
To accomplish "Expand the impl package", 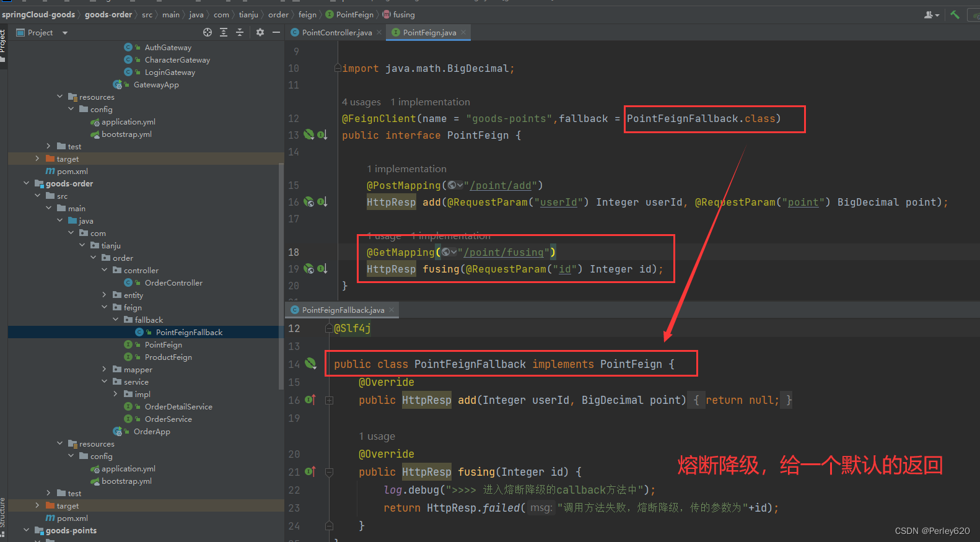I will [x=115, y=394].
